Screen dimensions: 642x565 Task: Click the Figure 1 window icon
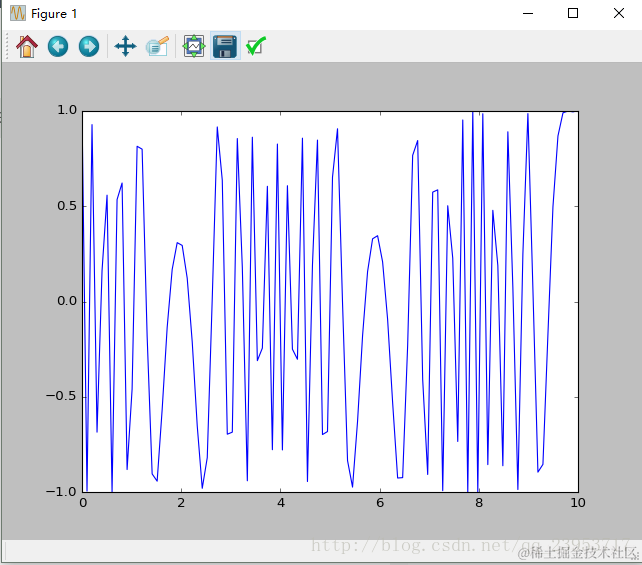(18, 14)
